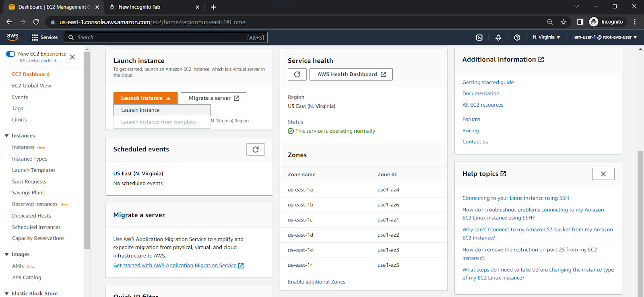Screen dimensions: 644x297
Task: Click the browser forward arrow
Action: (23, 22)
